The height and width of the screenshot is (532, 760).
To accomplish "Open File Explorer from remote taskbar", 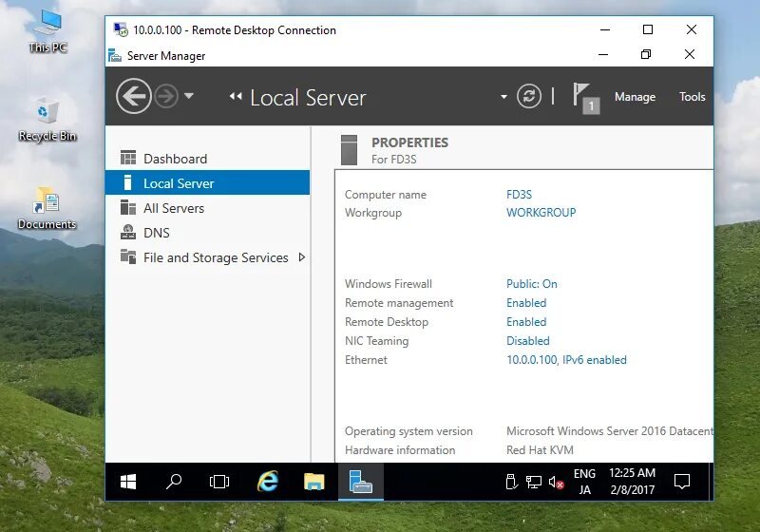I will (x=314, y=482).
